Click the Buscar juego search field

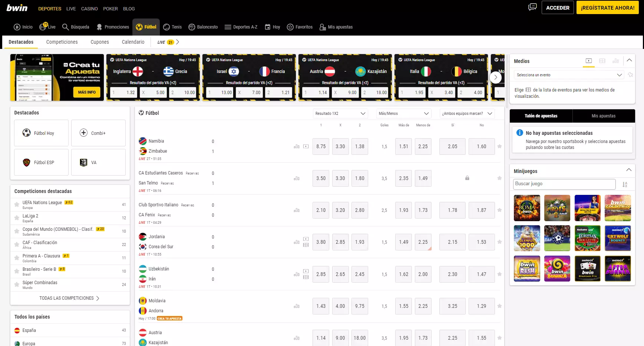coord(564,184)
